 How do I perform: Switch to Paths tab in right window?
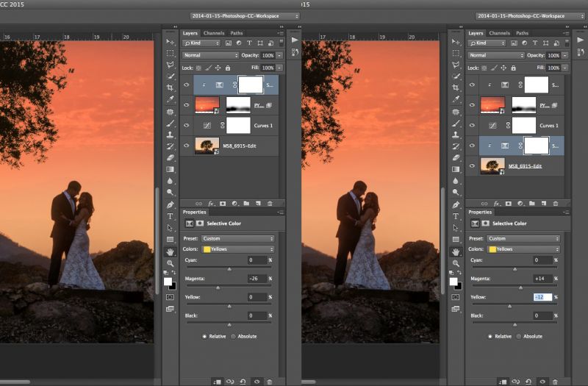[x=522, y=33]
